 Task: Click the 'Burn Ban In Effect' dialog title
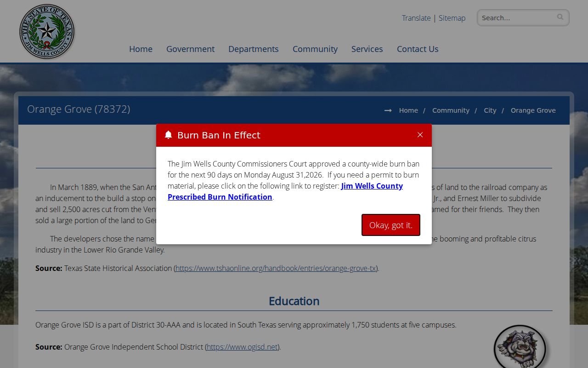pos(219,135)
